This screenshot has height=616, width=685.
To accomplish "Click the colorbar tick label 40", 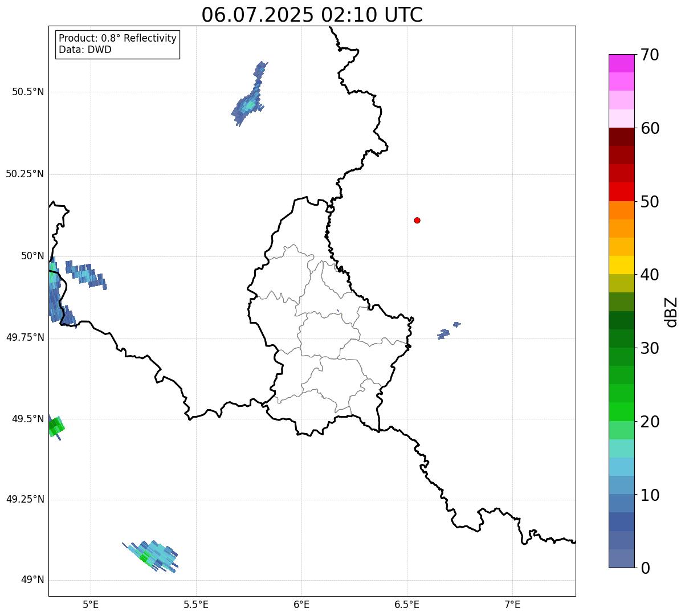I will (650, 275).
